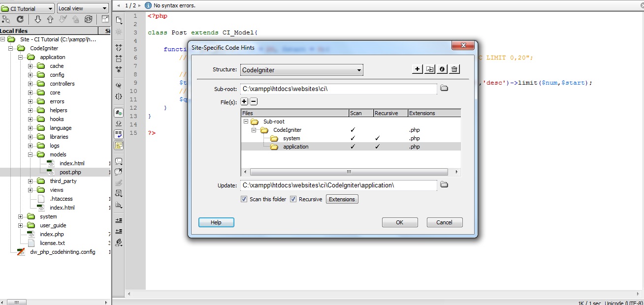This screenshot has width=644, height=305.
Task: Open the Structure dropdown showing CodeIgniter
Action: click(359, 69)
